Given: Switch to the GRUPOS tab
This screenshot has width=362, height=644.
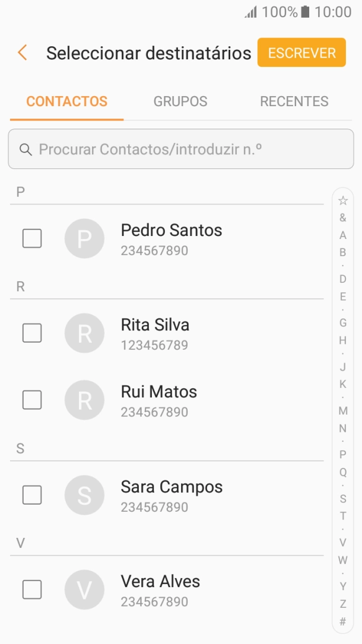Looking at the screenshot, I should click(180, 101).
